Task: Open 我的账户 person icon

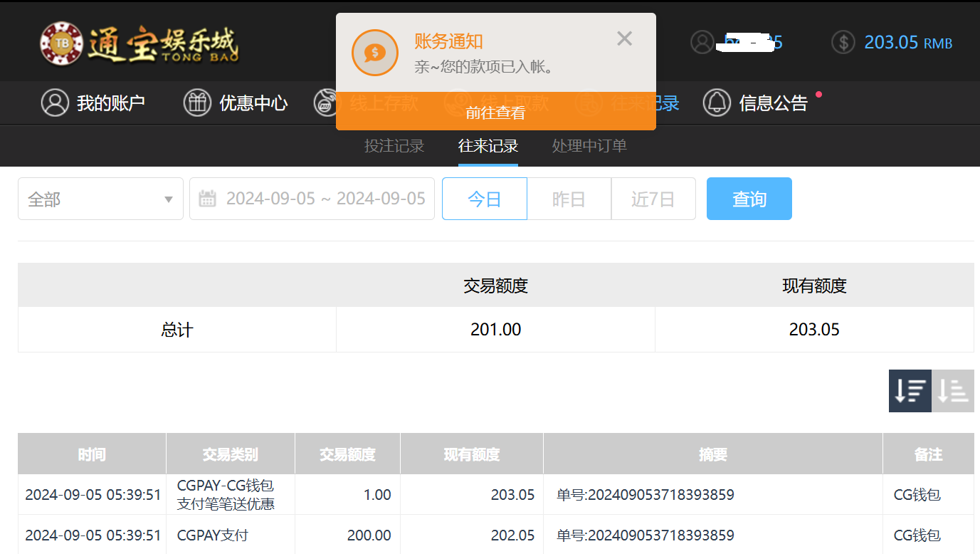Action: 55,103
